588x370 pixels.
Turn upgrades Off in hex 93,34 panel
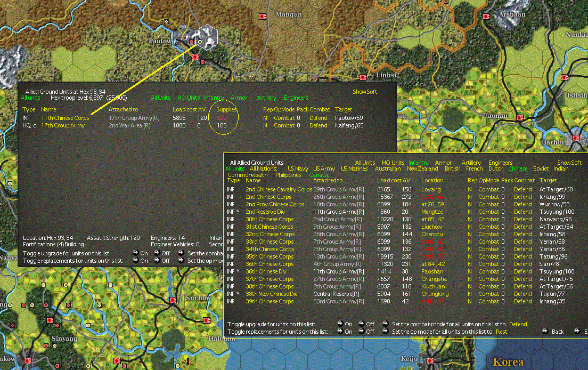157,253
